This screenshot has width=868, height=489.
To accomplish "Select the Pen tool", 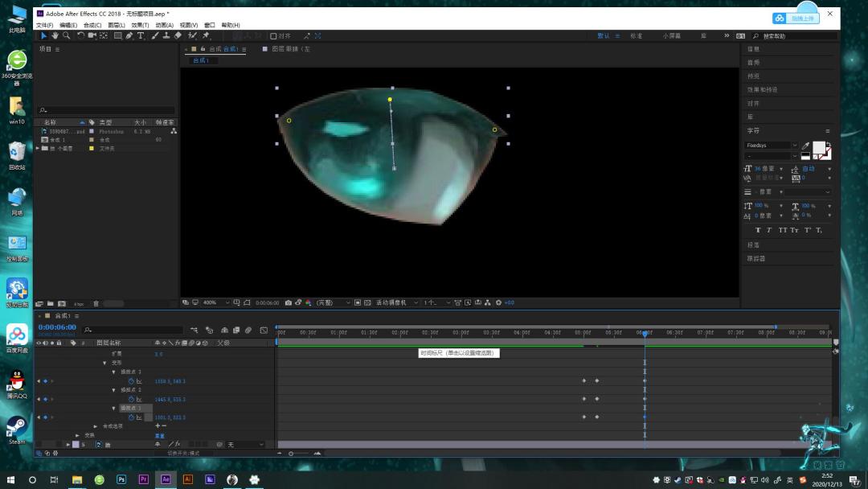I will (x=129, y=35).
